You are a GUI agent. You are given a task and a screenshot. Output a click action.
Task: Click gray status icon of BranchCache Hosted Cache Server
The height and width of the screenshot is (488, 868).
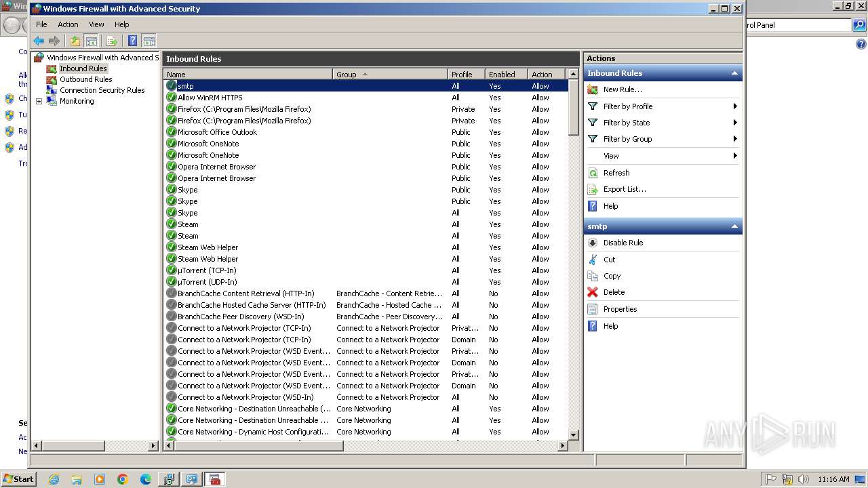point(172,305)
